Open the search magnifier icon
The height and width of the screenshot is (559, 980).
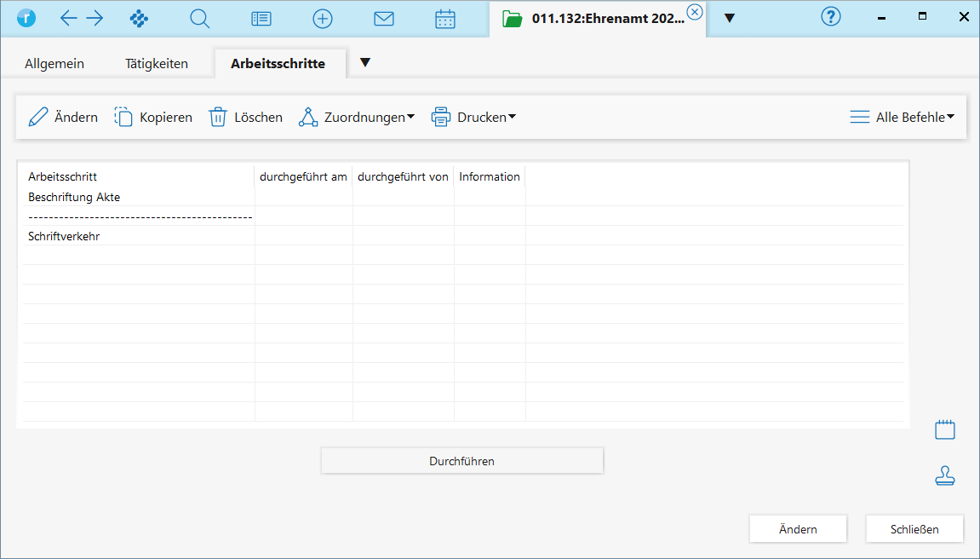199,18
